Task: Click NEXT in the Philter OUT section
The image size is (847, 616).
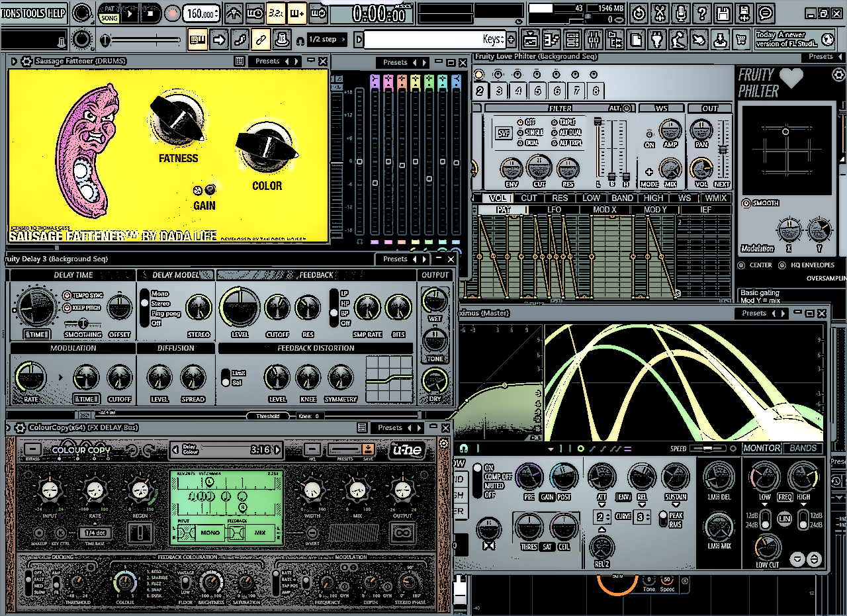Action: click(x=721, y=184)
